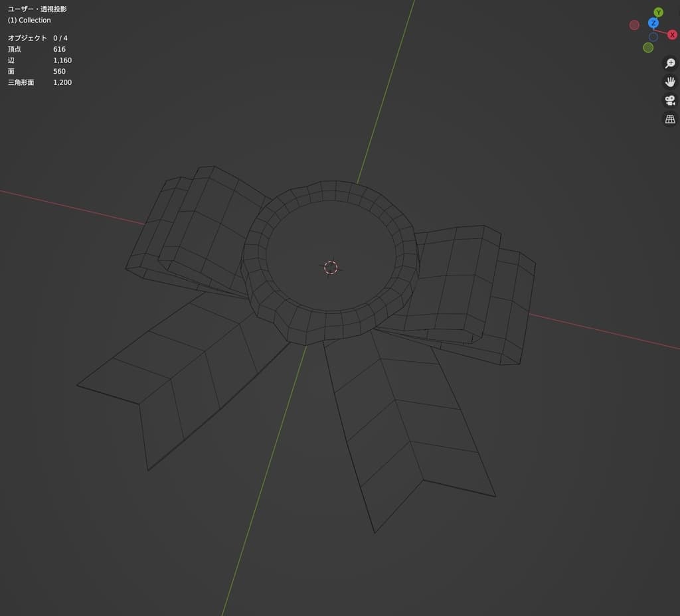The height and width of the screenshot is (616, 680).
Task: Click the red X axis gizmo circle
Action: click(672, 35)
